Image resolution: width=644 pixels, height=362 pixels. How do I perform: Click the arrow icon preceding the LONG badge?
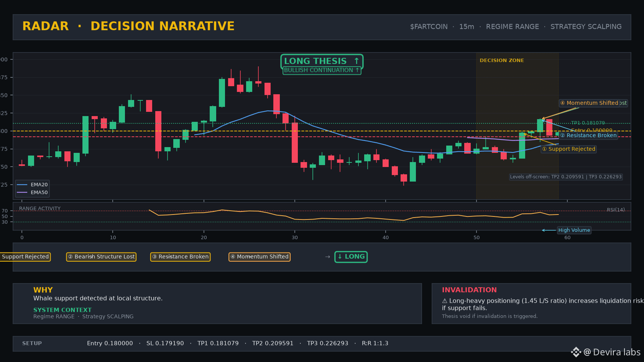tap(328, 257)
